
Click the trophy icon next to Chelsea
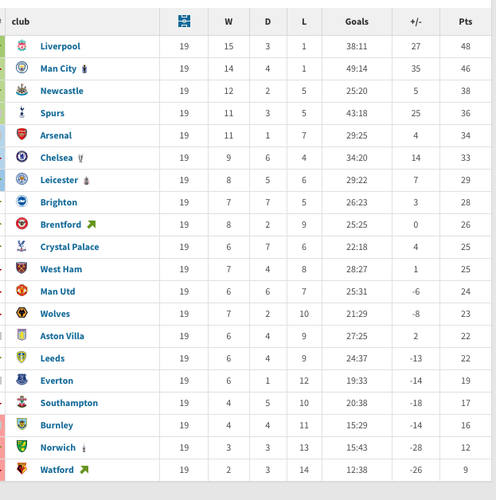point(80,158)
